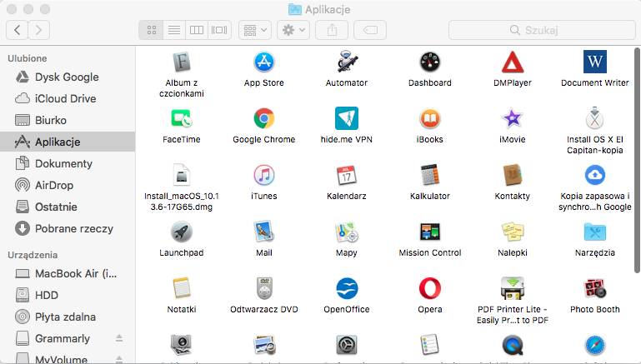Open Google Chrome browser icon
Screen dimensions: 641x364
(264, 119)
